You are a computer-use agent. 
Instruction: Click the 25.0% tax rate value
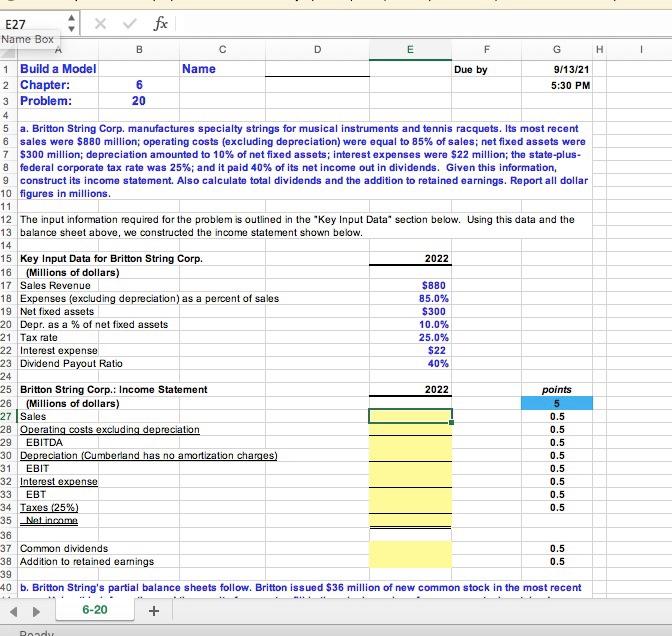pos(434,337)
